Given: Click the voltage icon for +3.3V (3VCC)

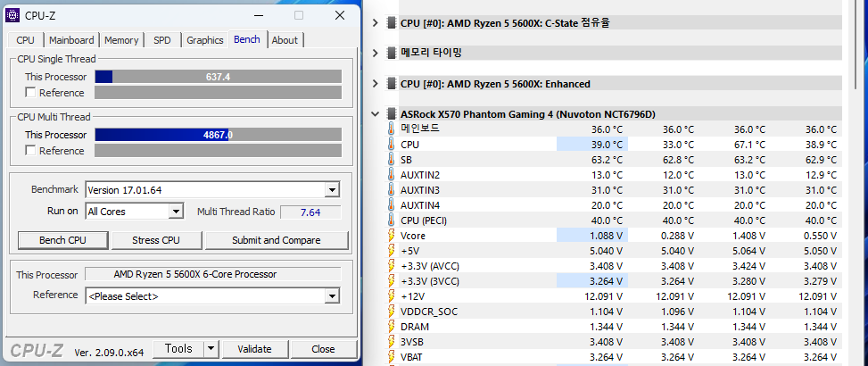Looking at the screenshot, I should [392, 281].
